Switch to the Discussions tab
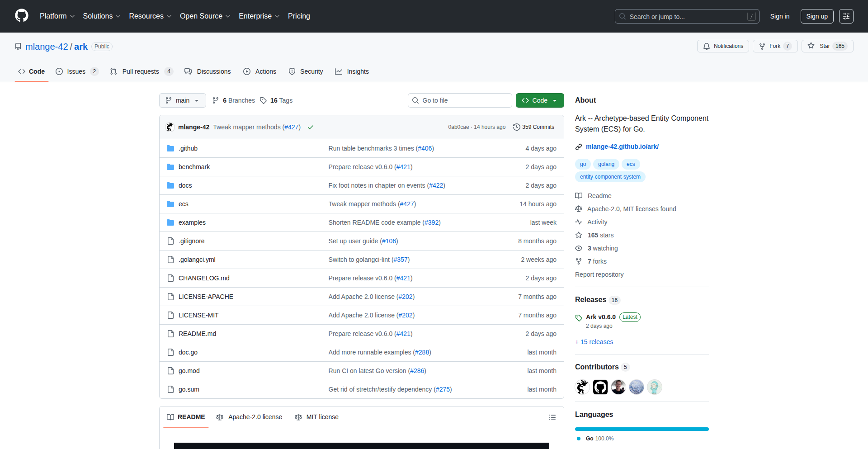Viewport: 868px width, 449px height. pos(208,71)
